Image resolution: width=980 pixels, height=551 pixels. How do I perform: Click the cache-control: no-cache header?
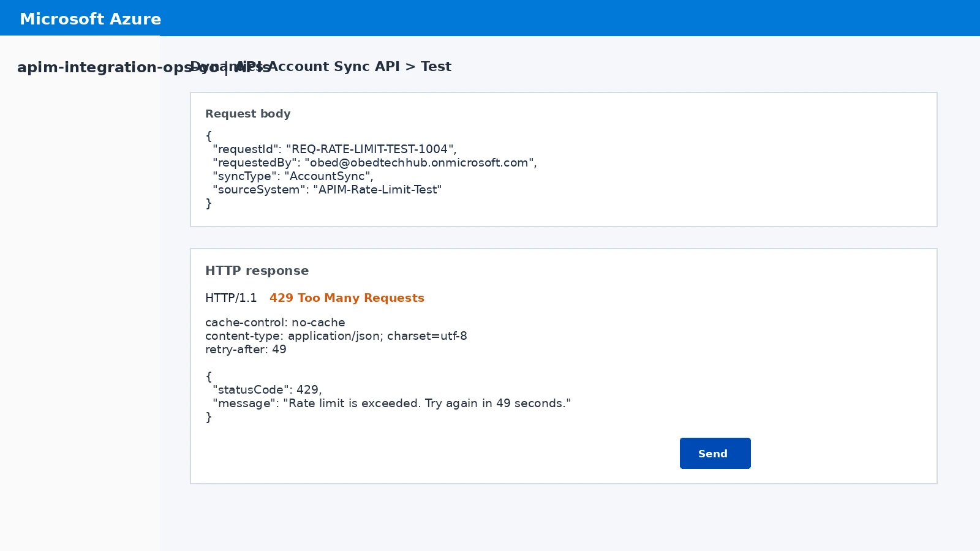[275, 323]
